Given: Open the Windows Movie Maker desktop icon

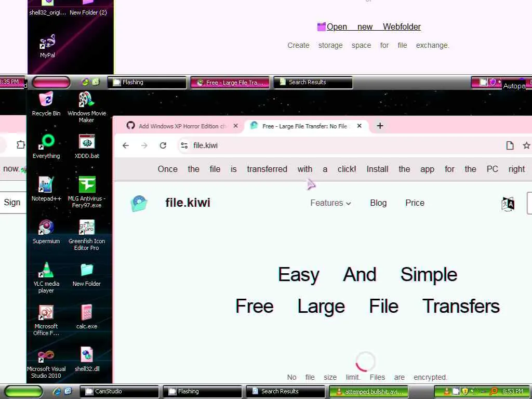Looking at the screenshot, I should (x=87, y=107).
